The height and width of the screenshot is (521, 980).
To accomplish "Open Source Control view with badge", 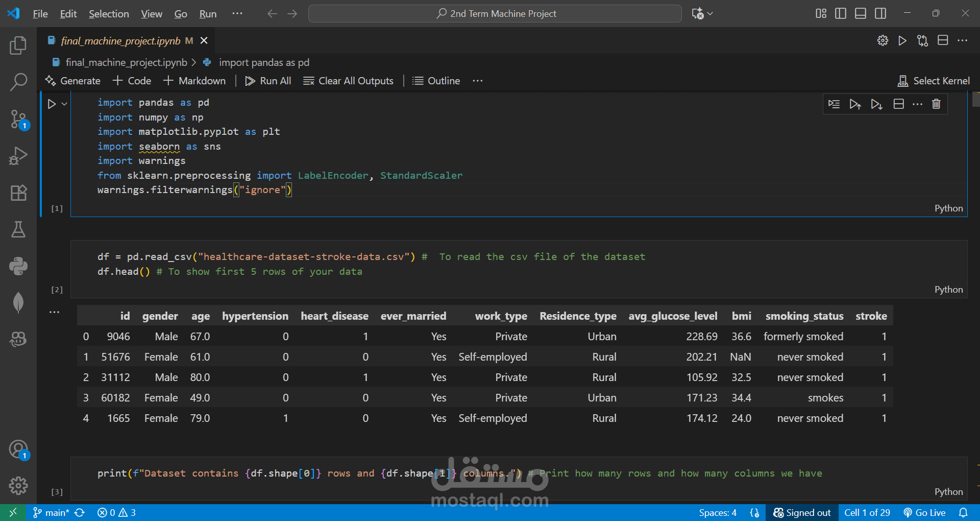I will point(18,120).
